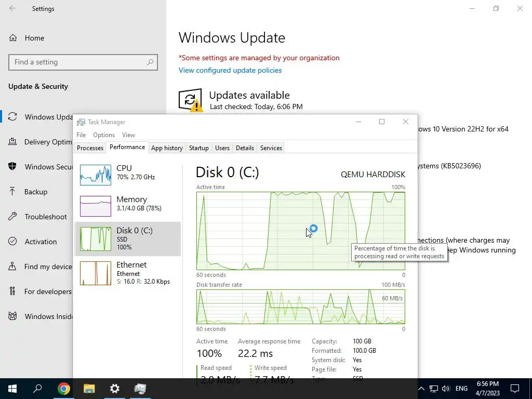This screenshot has height=399, width=532.
Task: Click the Troubleshoot wrench icon
Action: pos(12,217)
